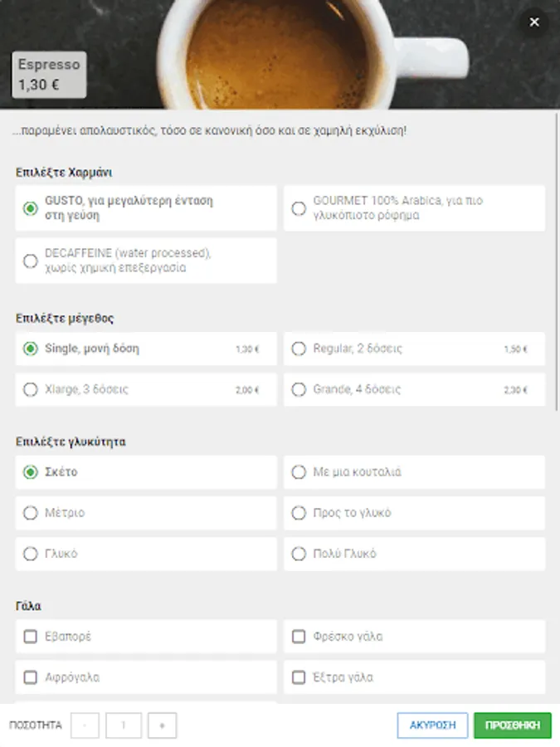Select Regular, 2 δόσεις size
This screenshot has width=560, height=747.
[x=299, y=349]
